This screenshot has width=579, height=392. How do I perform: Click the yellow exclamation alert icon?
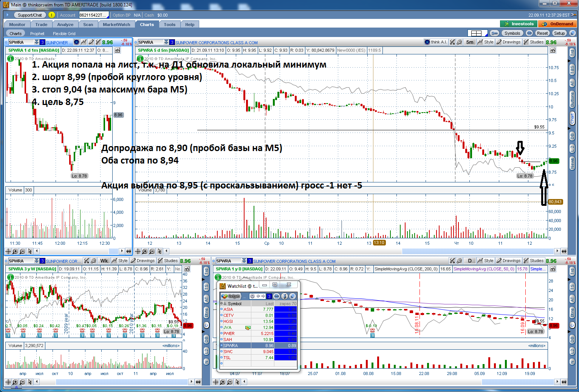click(x=52, y=15)
